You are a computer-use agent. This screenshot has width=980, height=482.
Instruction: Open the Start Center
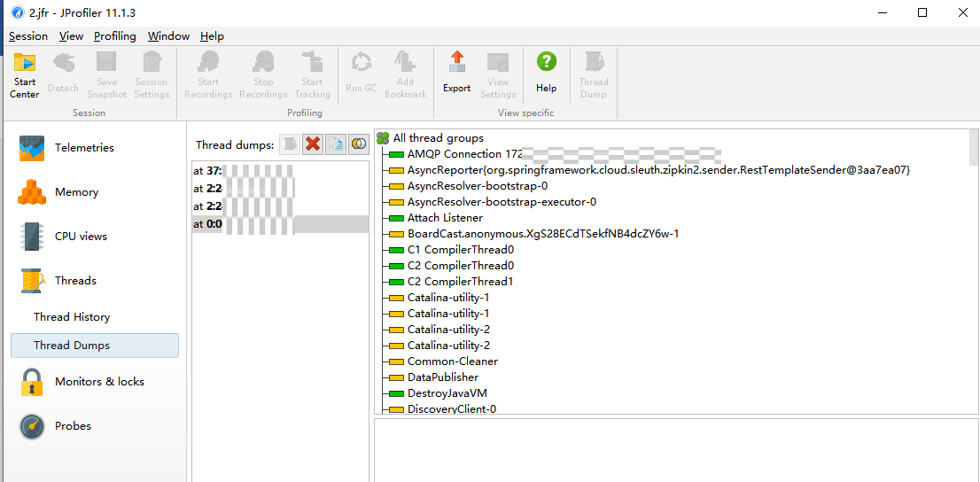[25, 74]
